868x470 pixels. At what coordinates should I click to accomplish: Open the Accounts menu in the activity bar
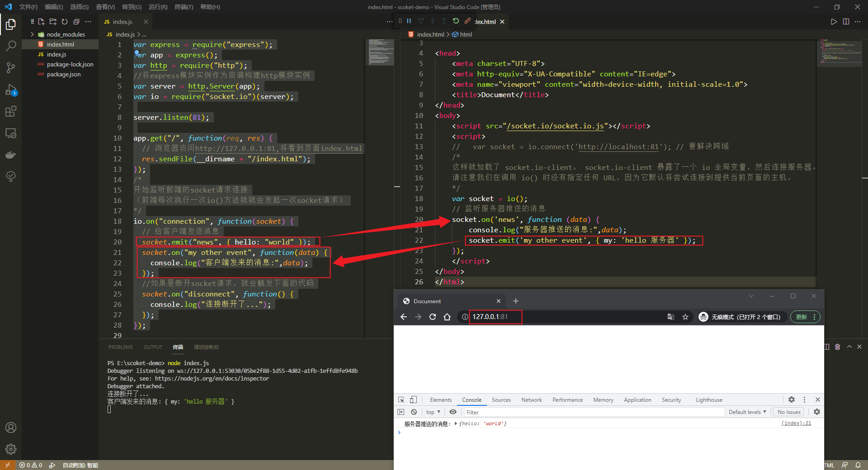point(11,428)
